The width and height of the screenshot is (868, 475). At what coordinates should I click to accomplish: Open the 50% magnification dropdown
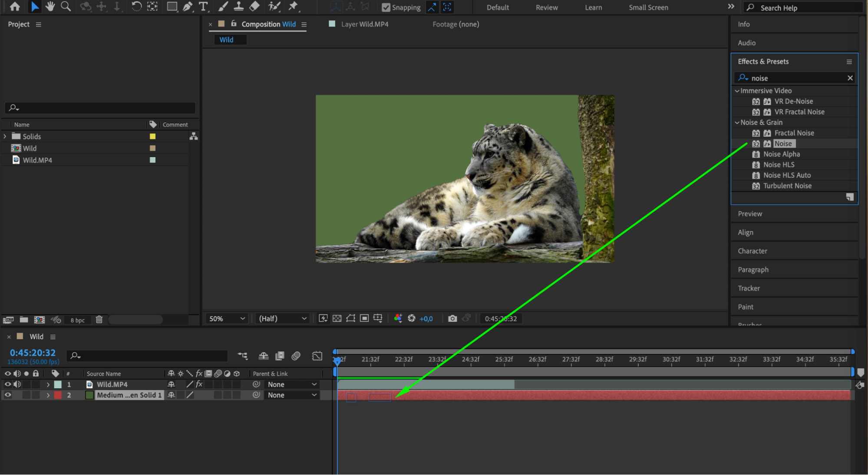pyautogui.click(x=227, y=318)
